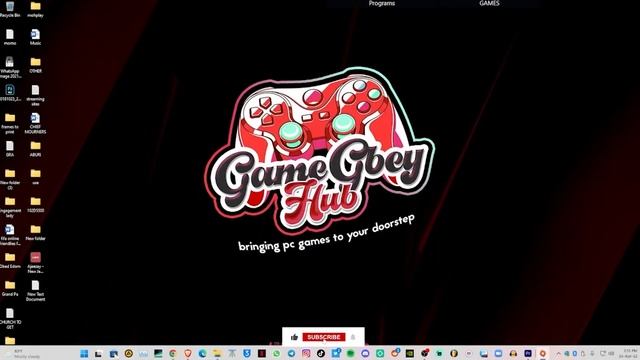Open the Windows Start menu
Image resolution: width=640 pixels, height=360 pixels.
(84, 353)
